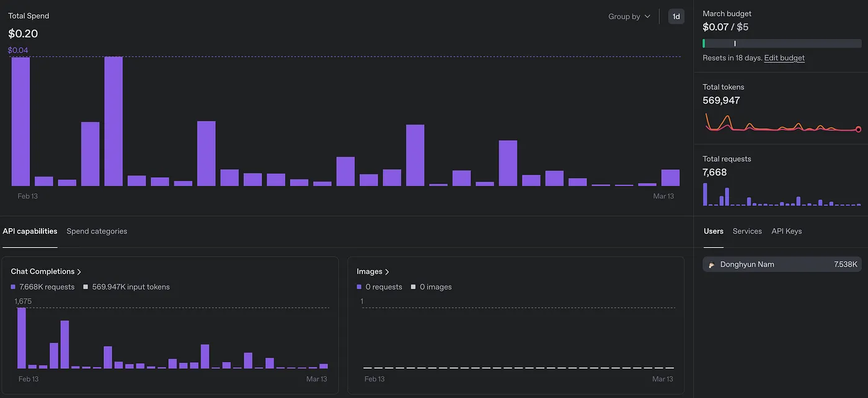Switch to the API Keys tab

point(786,231)
